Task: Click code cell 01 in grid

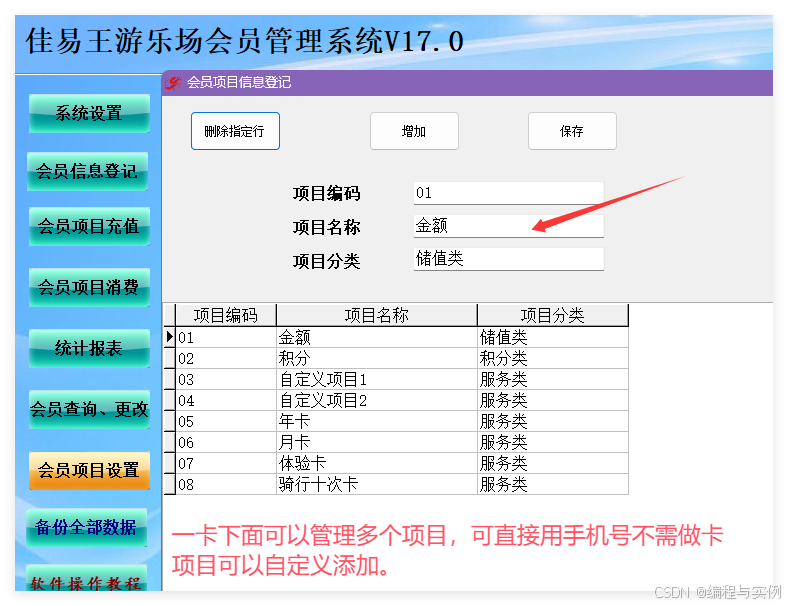Action: click(x=226, y=337)
